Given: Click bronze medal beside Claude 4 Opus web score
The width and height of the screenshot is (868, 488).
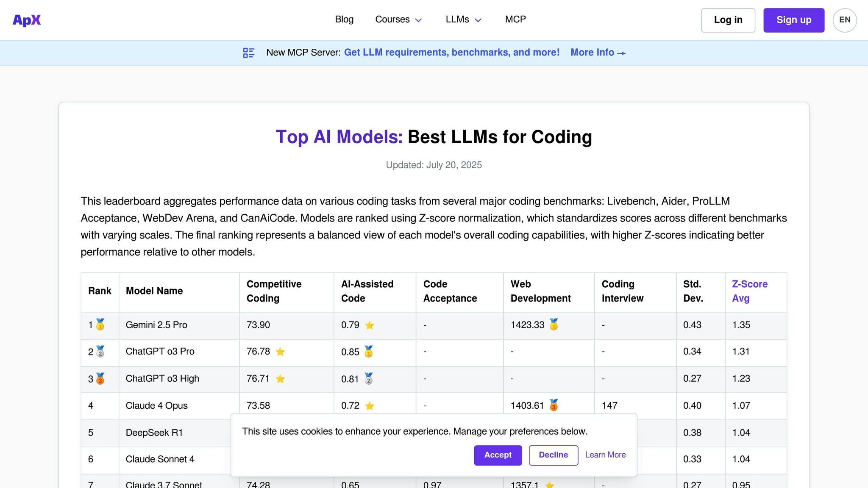Looking at the screenshot, I should pyautogui.click(x=553, y=406).
